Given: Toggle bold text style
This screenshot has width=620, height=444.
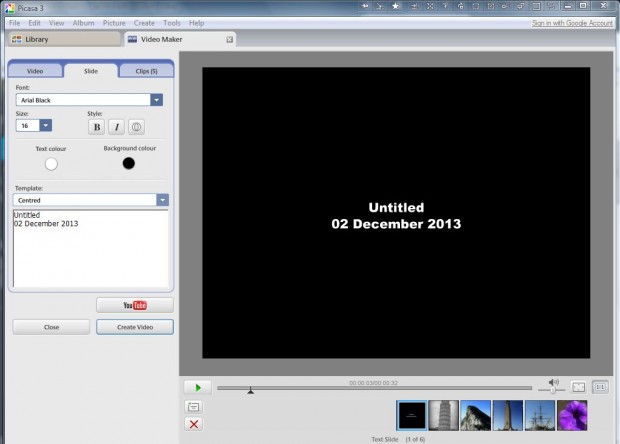Looking at the screenshot, I should (x=96, y=127).
